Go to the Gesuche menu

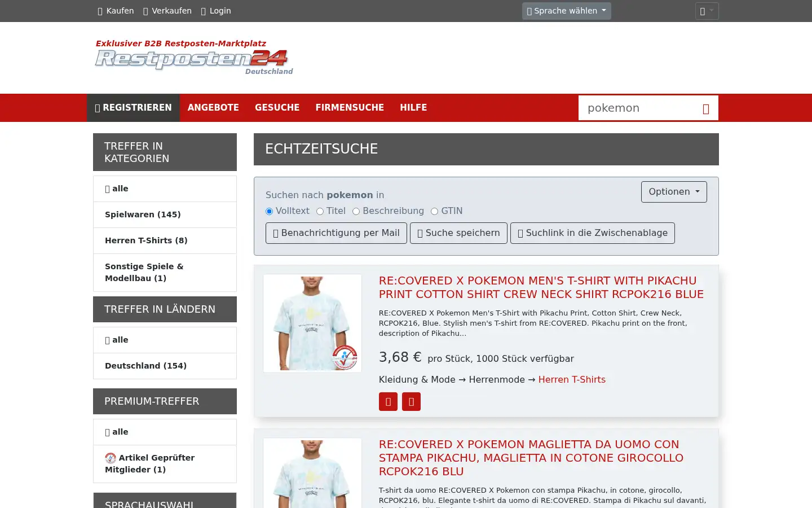(x=277, y=108)
